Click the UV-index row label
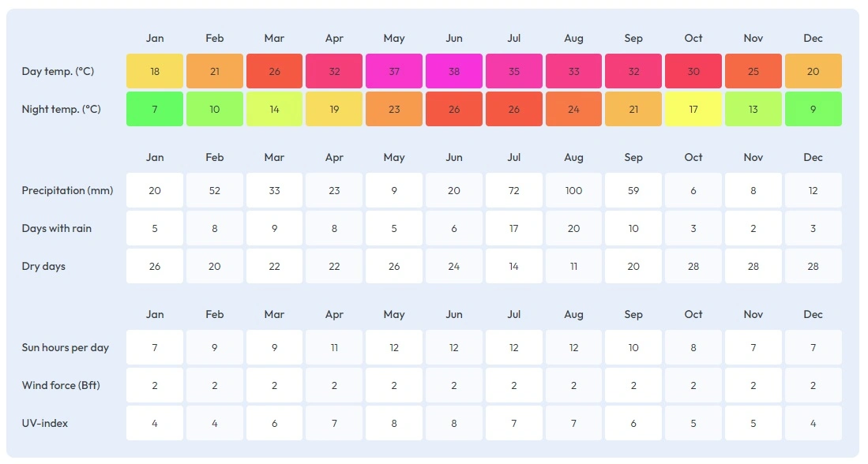This screenshot has height=464, width=868. (x=45, y=423)
